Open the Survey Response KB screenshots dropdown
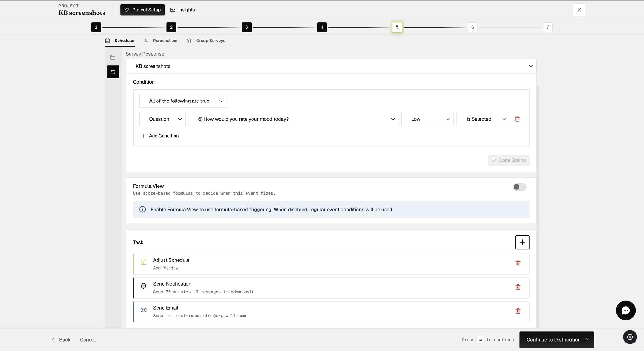Screen dimensions: 644x351 331,66
